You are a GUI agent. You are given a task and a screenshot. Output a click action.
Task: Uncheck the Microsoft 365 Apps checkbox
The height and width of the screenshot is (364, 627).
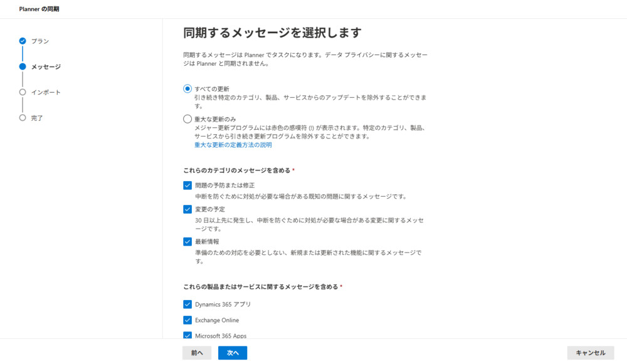tap(187, 335)
